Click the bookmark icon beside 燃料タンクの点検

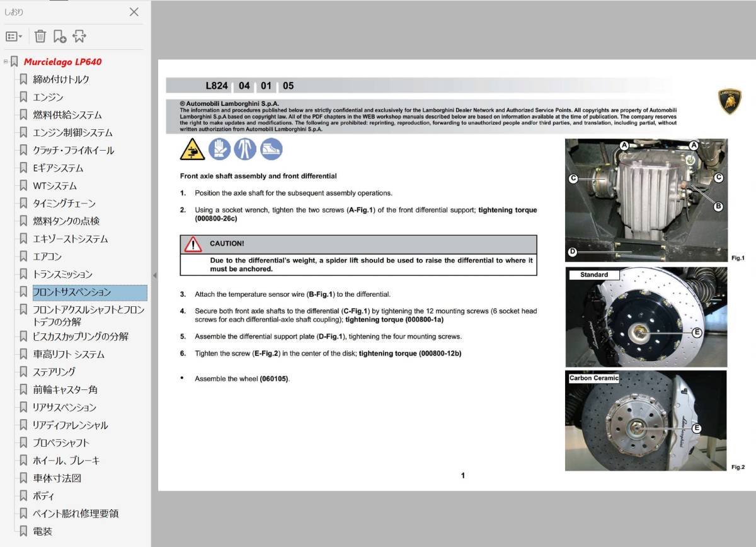click(x=23, y=221)
